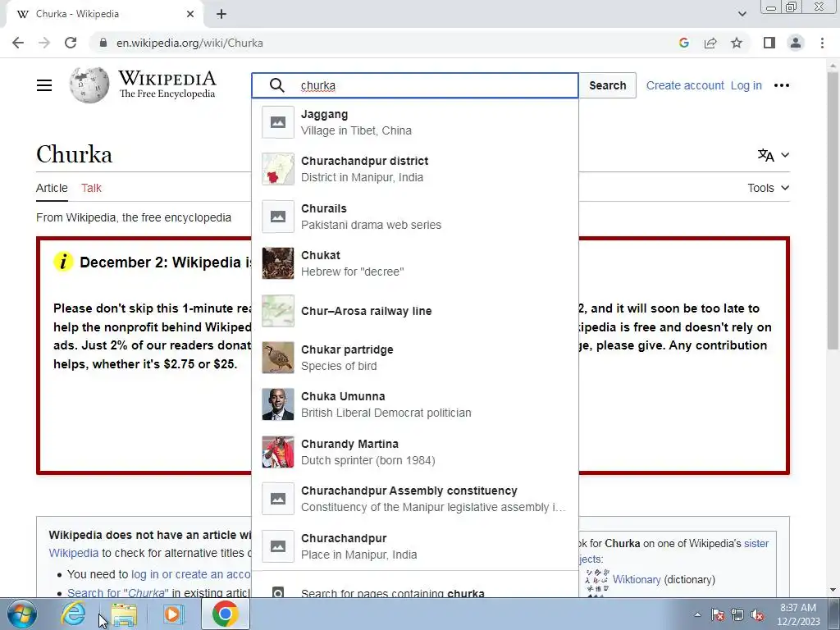Click the share page icon

710,43
